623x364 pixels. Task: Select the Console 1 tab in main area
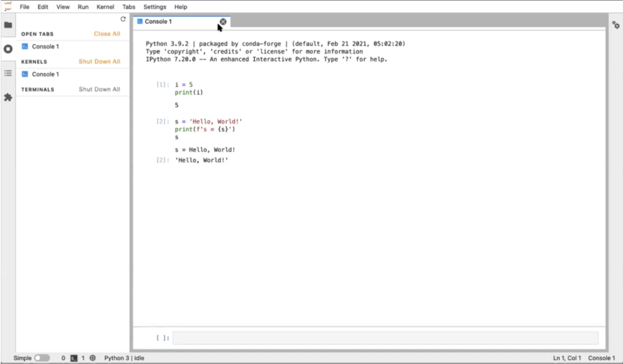coord(158,22)
